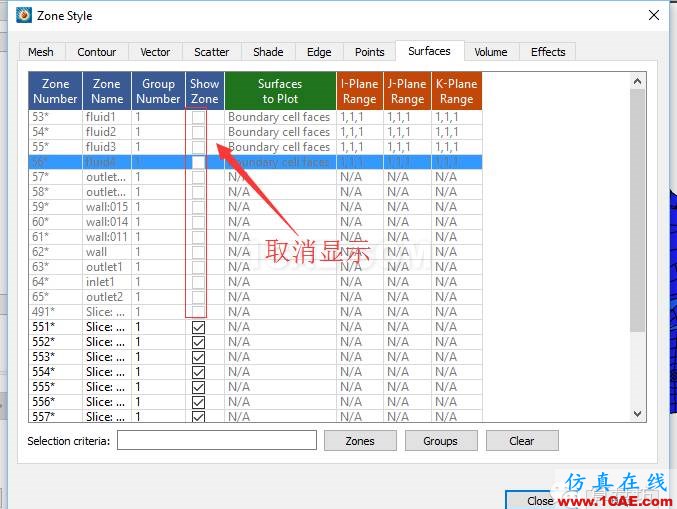
Task: Uncheck Show Zone for zone 555
Action: 198,387
